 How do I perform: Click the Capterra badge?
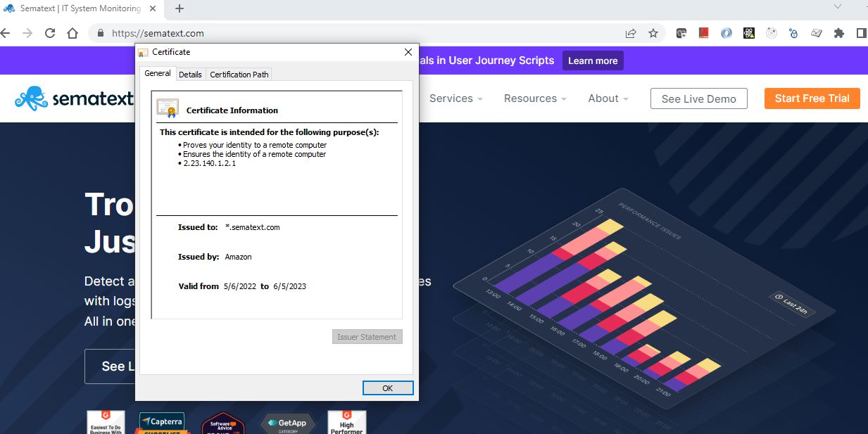(x=162, y=423)
